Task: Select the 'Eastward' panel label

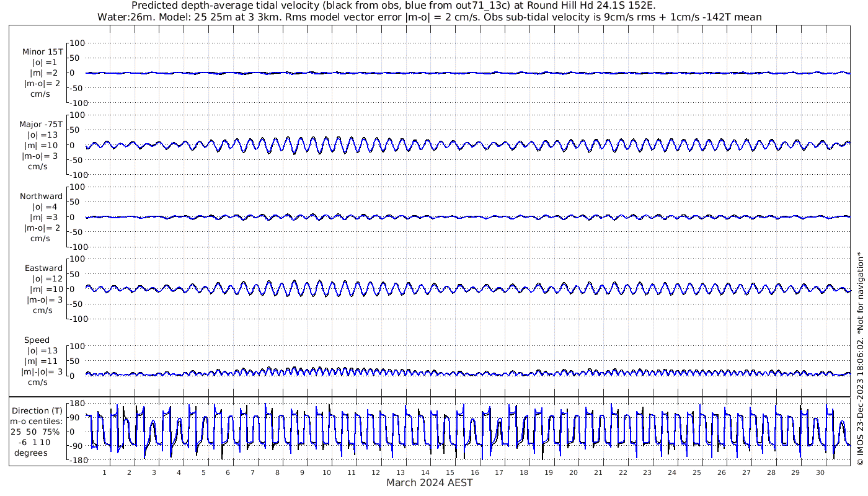Action: tap(43, 268)
